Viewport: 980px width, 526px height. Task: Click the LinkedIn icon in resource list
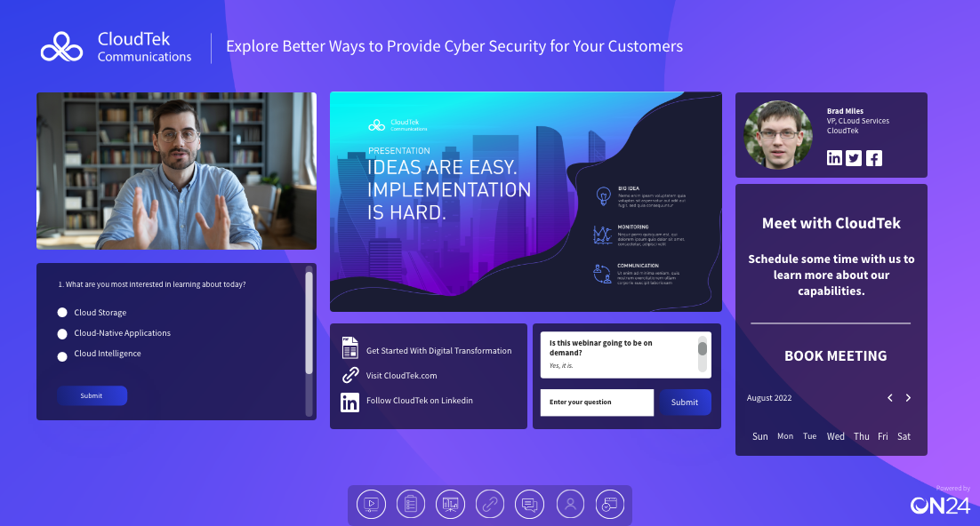[350, 402]
